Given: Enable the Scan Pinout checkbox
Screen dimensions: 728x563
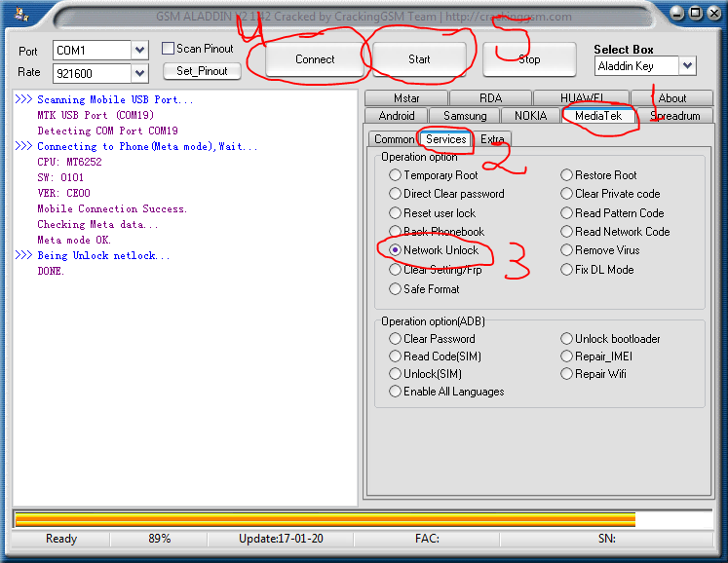Looking at the screenshot, I should pos(168,49).
